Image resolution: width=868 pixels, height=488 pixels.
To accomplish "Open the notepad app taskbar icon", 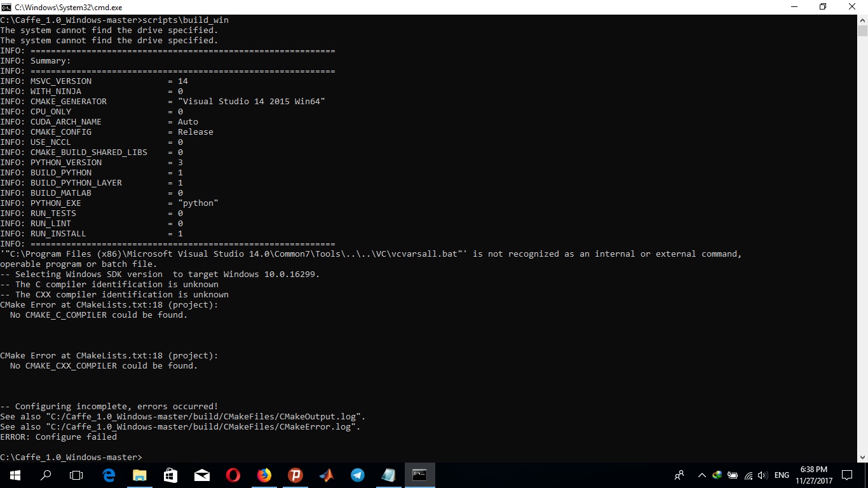I will (388, 475).
